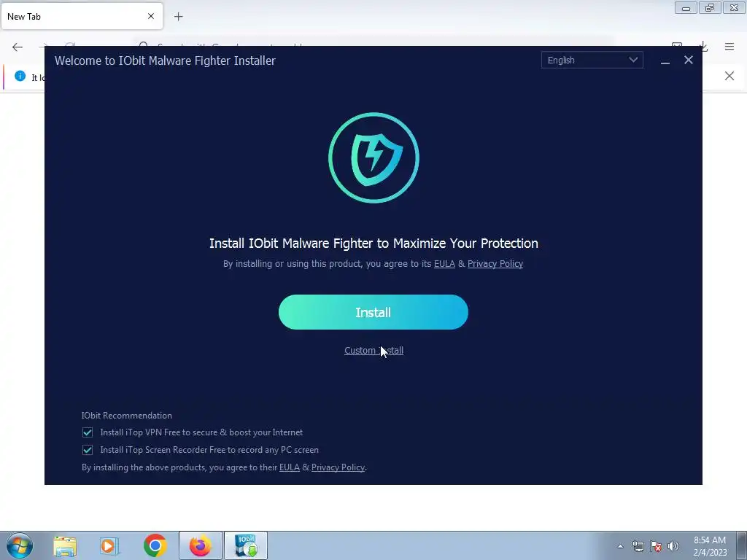747x560 pixels.
Task: Launch Windows Media Player from taskbar
Action: pos(109,546)
